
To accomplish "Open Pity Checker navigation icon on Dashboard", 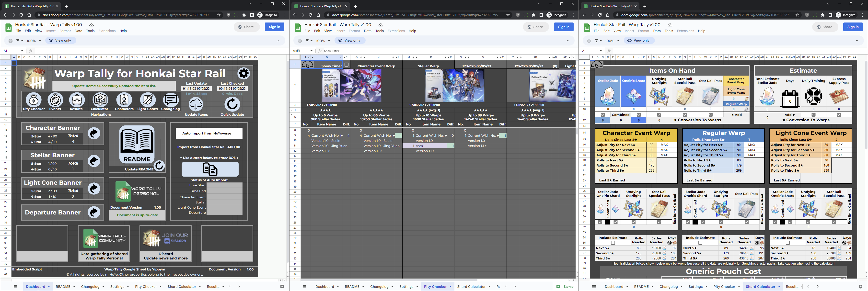I will 34,100.
